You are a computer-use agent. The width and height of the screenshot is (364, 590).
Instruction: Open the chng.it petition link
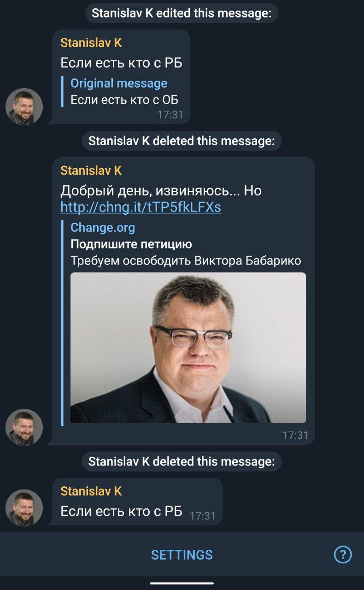pos(141,207)
